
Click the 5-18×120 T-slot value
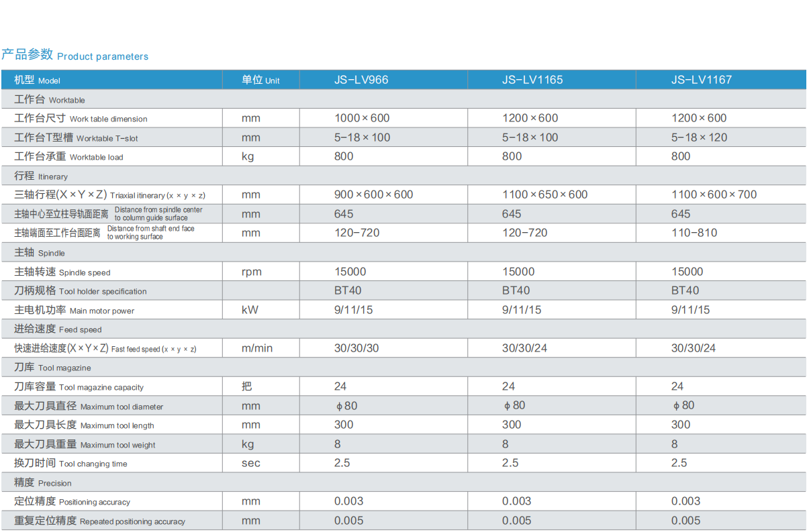tap(699, 138)
